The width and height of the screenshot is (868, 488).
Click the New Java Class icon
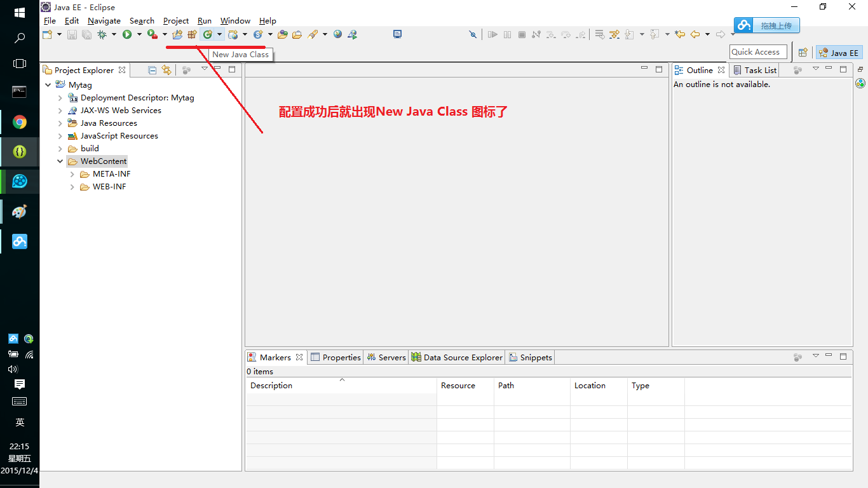[207, 34]
